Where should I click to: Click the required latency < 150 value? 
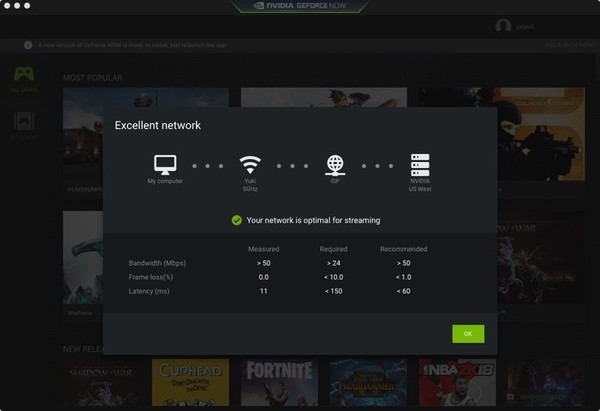click(x=334, y=291)
